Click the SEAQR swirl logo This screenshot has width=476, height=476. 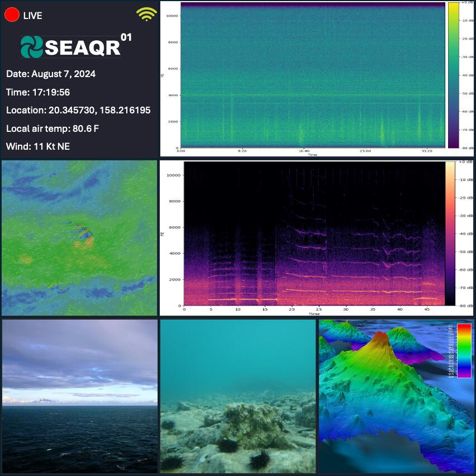pyautogui.click(x=32, y=47)
